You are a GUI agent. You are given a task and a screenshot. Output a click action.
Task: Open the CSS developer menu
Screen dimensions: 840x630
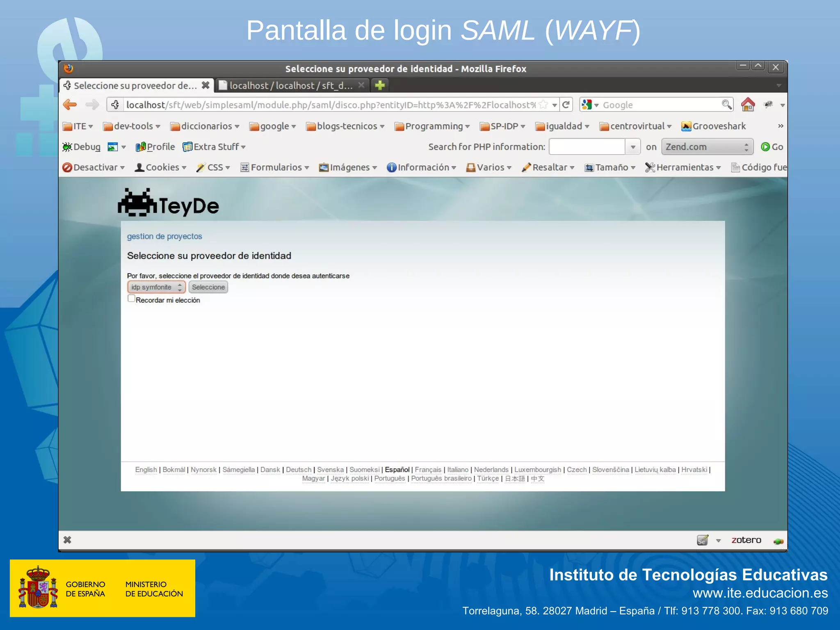(213, 167)
